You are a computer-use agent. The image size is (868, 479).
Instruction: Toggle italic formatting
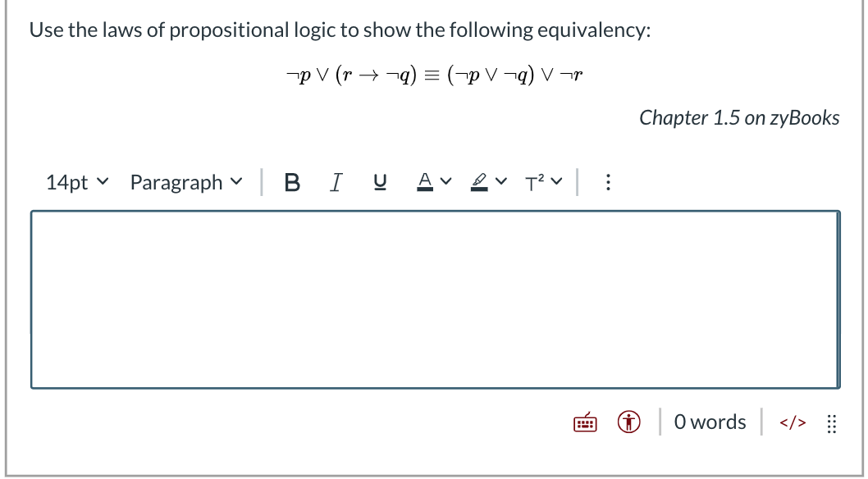click(x=336, y=182)
